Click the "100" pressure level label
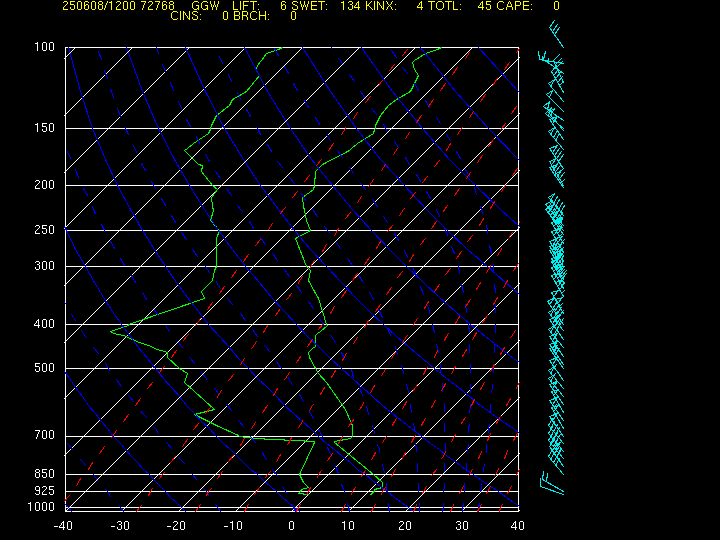This screenshot has width=720, height=540. click(x=45, y=47)
